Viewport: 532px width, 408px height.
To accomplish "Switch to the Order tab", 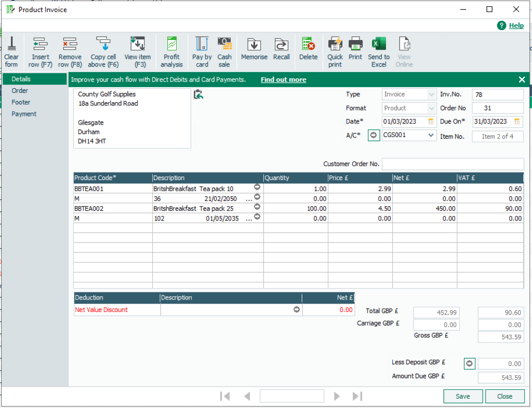I will (20, 90).
